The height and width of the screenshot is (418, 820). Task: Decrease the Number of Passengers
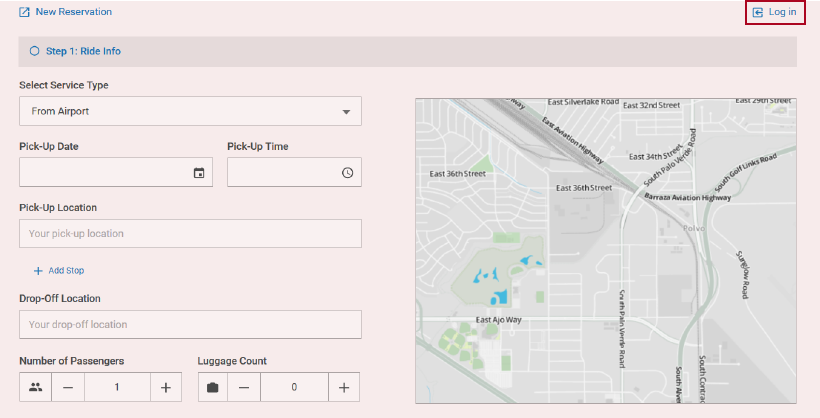click(68, 387)
